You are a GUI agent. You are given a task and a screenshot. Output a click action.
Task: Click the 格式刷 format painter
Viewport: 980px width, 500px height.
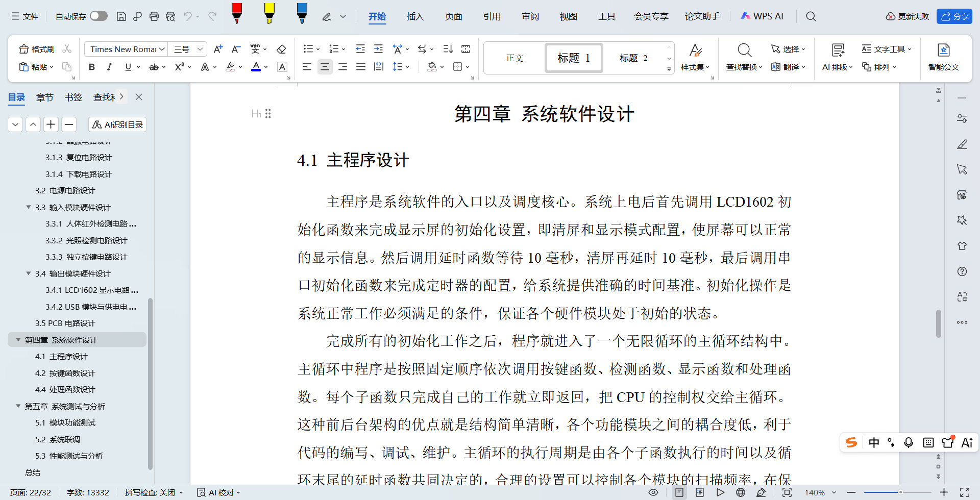tap(37, 49)
